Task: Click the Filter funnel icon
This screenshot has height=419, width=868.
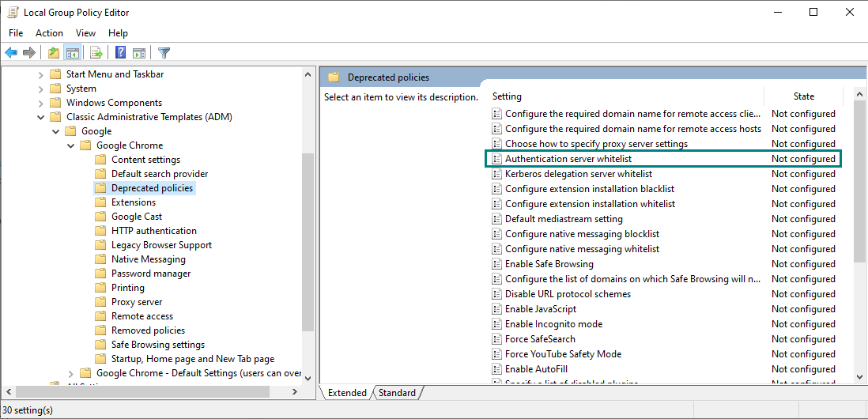Action: pos(164,53)
